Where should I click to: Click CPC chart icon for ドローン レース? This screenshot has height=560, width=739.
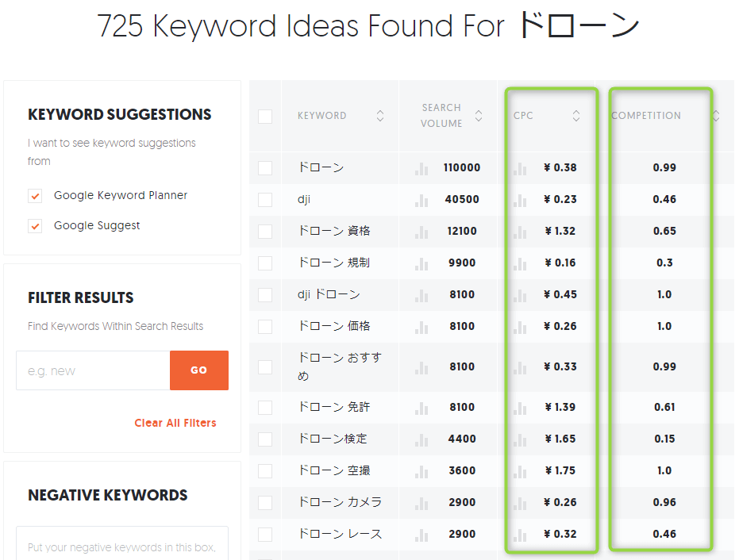pos(520,535)
